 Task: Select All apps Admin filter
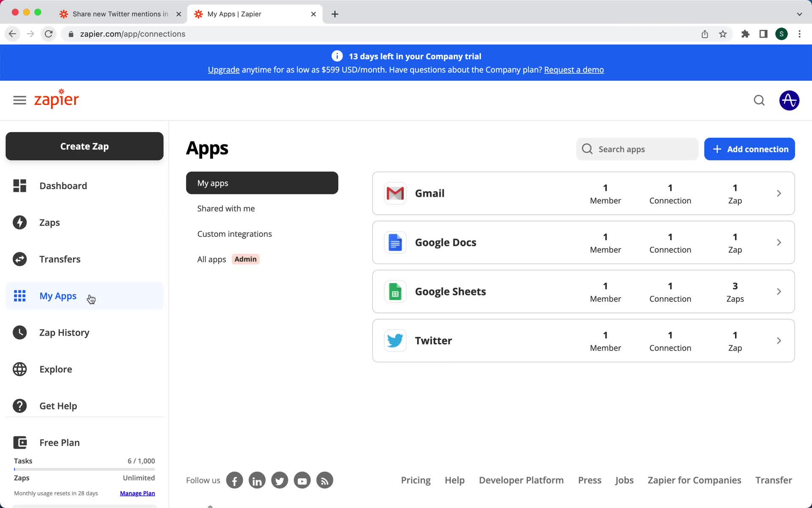pyautogui.click(x=228, y=259)
